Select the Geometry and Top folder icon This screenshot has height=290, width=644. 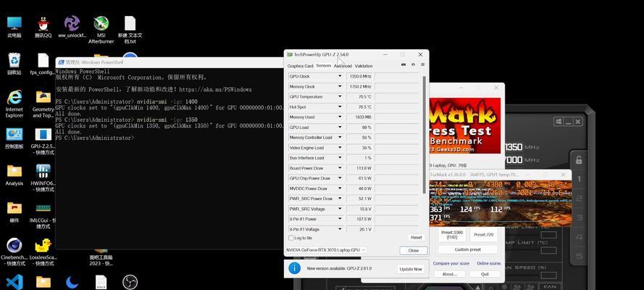click(43, 104)
